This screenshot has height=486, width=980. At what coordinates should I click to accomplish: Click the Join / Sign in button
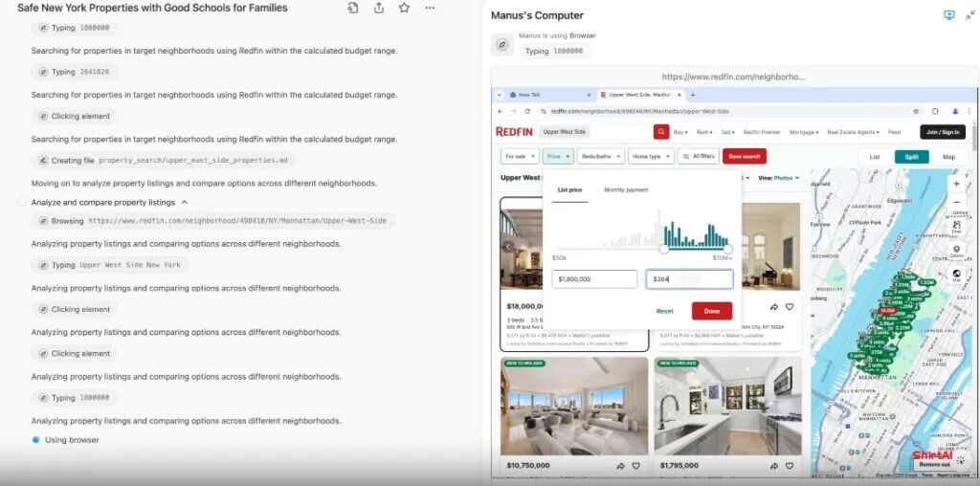pos(943,132)
